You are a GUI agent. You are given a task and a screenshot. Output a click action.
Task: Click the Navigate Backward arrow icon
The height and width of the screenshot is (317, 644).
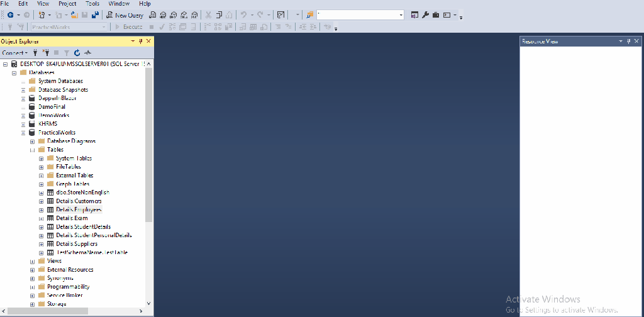(x=11, y=14)
